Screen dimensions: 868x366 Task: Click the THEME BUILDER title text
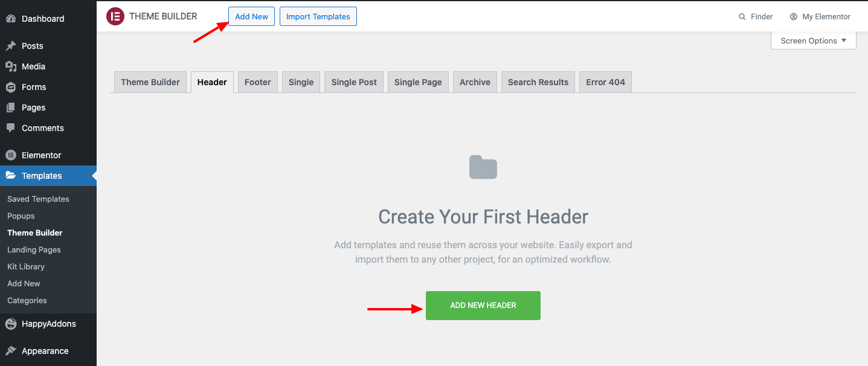tap(163, 16)
